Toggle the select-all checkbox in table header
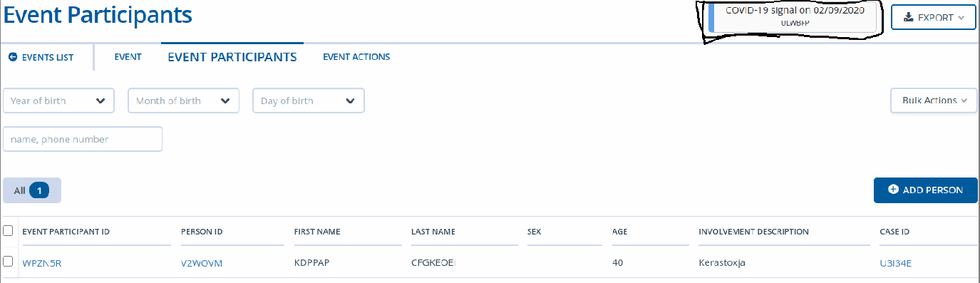 pos(8,230)
